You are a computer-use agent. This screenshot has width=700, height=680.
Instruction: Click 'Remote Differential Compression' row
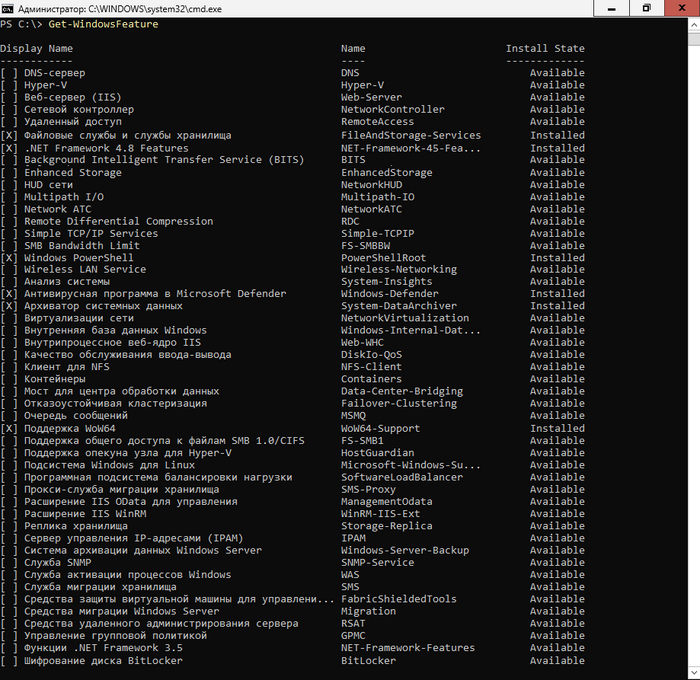tap(119, 221)
